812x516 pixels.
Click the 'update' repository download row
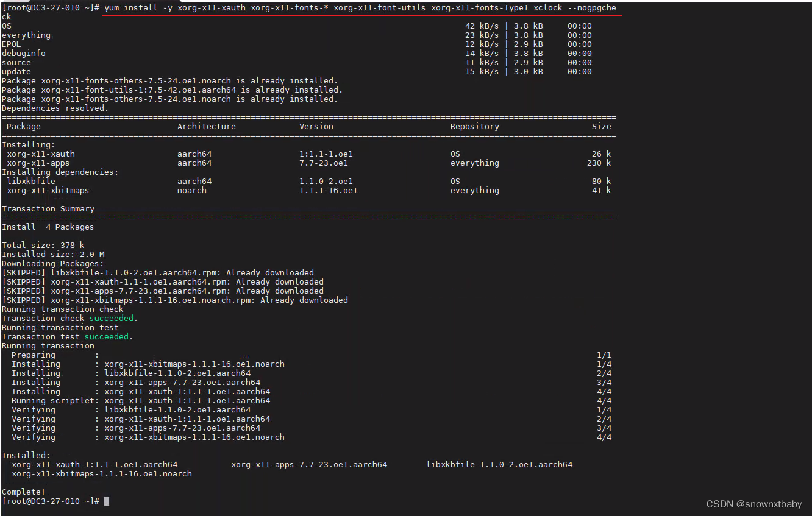(x=297, y=72)
